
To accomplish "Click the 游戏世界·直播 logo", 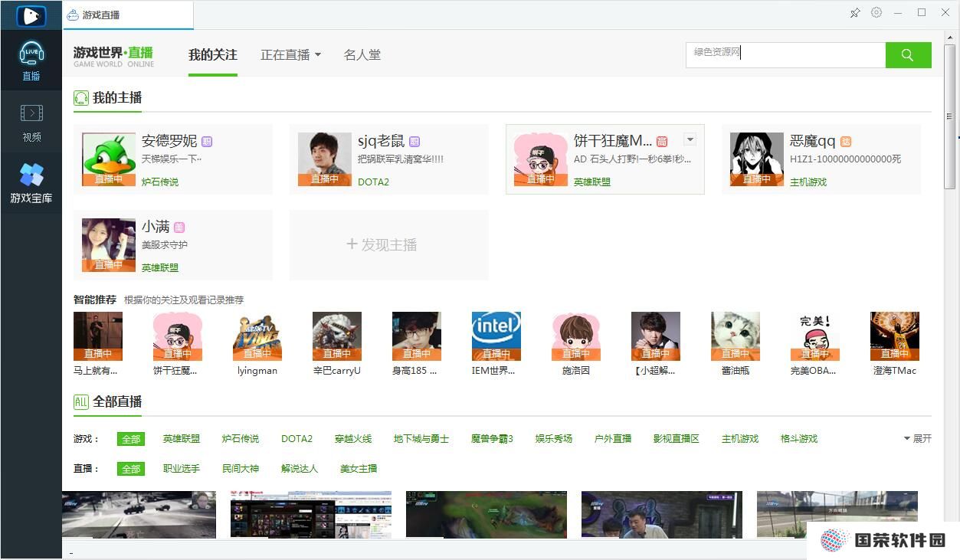I will pyautogui.click(x=113, y=56).
